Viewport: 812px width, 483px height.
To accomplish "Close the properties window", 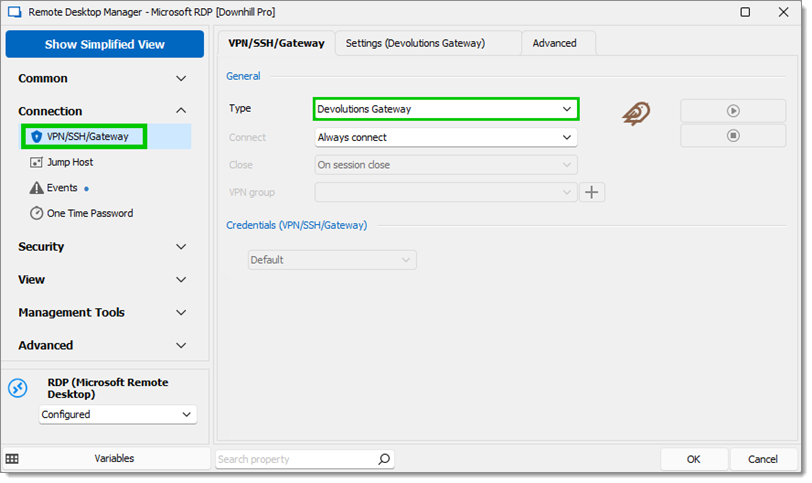I will [x=784, y=12].
